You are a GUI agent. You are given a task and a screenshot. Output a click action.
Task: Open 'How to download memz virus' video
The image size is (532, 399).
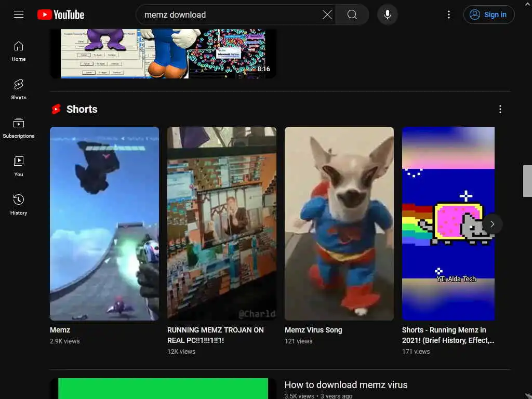(x=345, y=385)
